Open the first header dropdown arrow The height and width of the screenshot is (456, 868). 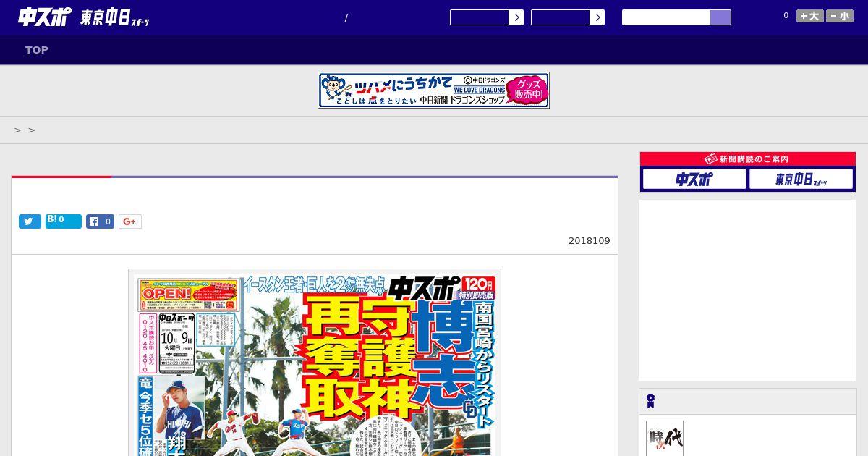pos(516,17)
